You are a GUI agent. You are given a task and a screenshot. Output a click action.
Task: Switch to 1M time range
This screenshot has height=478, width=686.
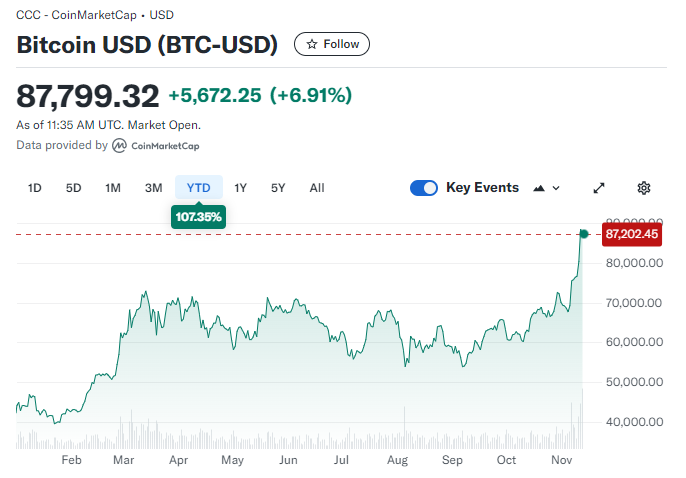point(113,188)
